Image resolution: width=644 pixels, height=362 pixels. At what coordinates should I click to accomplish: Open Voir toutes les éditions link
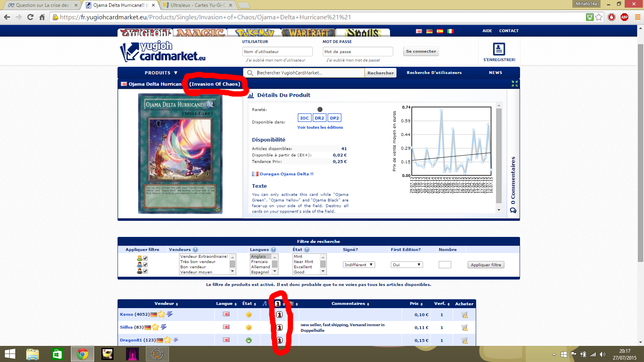320,128
